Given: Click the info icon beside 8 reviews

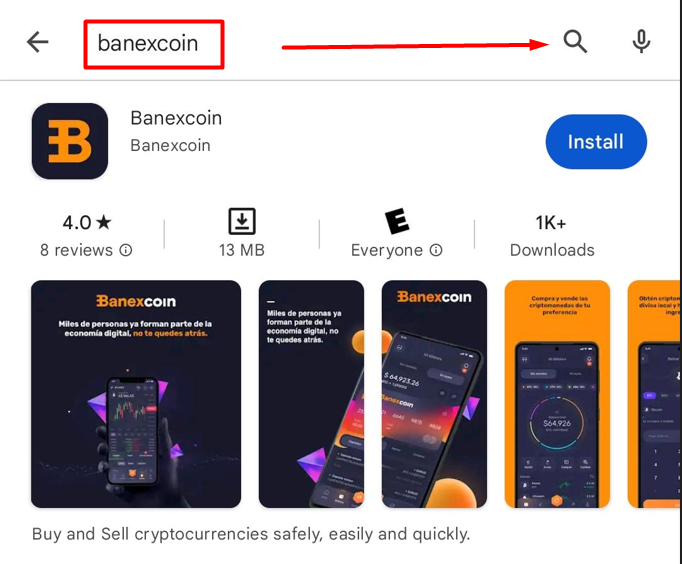Looking at the screenshot, I should point(126,250).
